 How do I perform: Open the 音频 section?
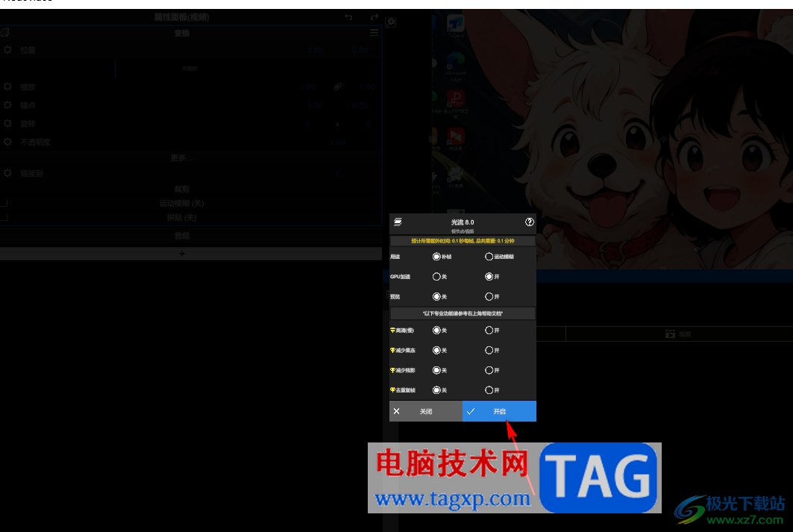coord(181,236)
